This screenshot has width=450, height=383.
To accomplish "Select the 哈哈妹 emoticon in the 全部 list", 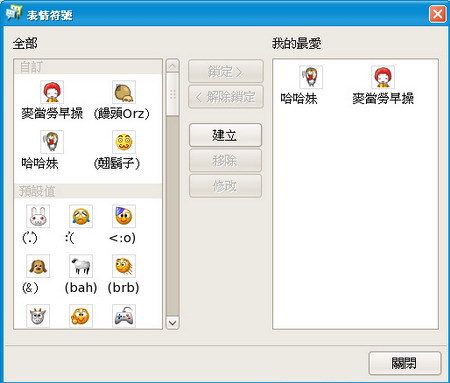I will pyautogui.click(x=52, y=142).
